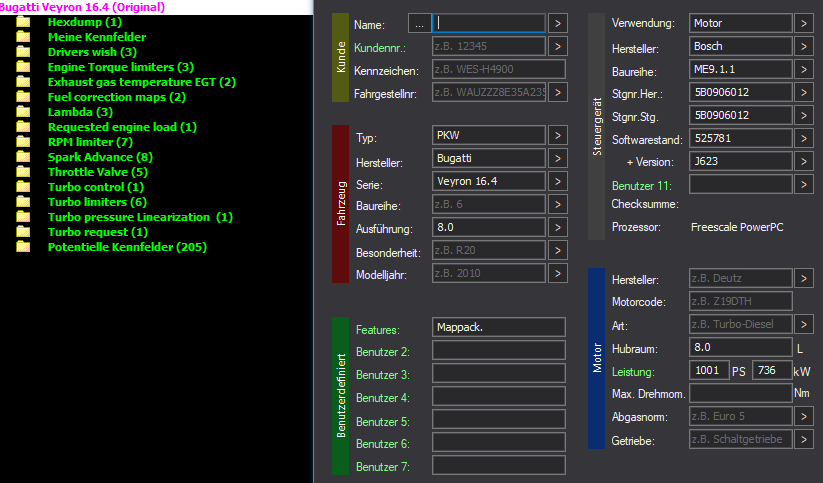Image resolution: width=823 pixels, height=483 pixels.
Task: Focus the Name input field
Action: click(x=489, y=24)
